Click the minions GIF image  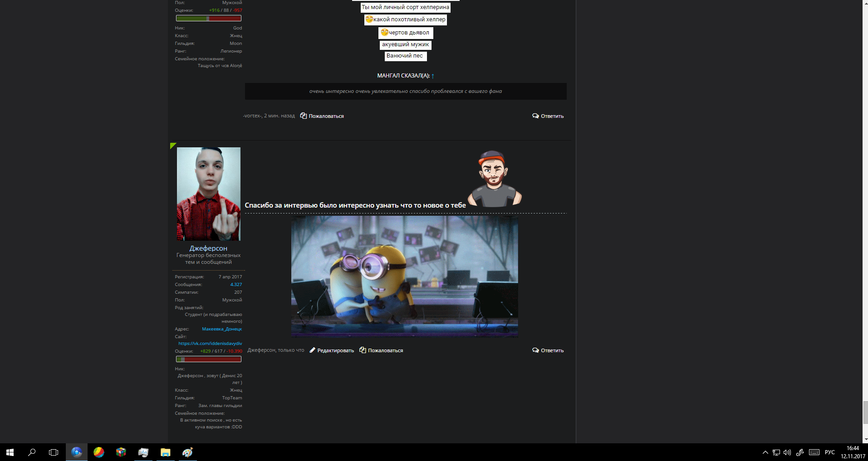pyautogui.click(x=404, y=277)
